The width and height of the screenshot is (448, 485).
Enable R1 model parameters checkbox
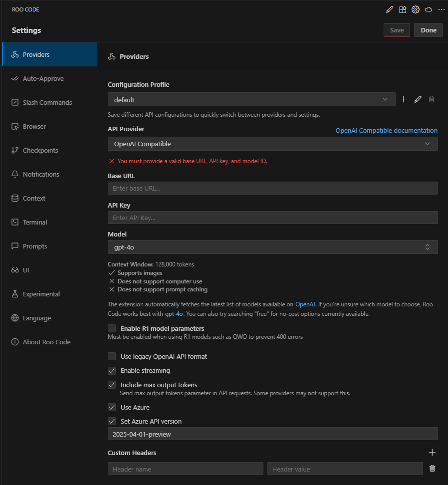click(x=112, y=328)
